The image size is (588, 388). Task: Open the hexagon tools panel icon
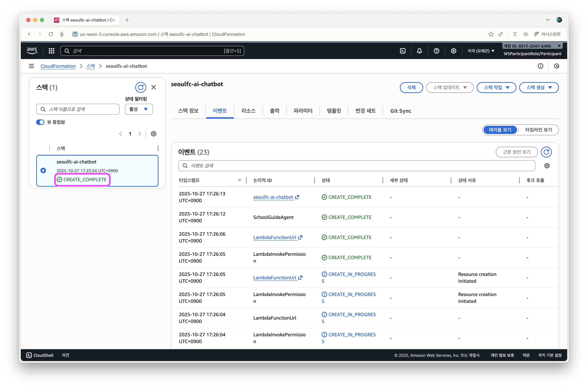pos(557,66)
